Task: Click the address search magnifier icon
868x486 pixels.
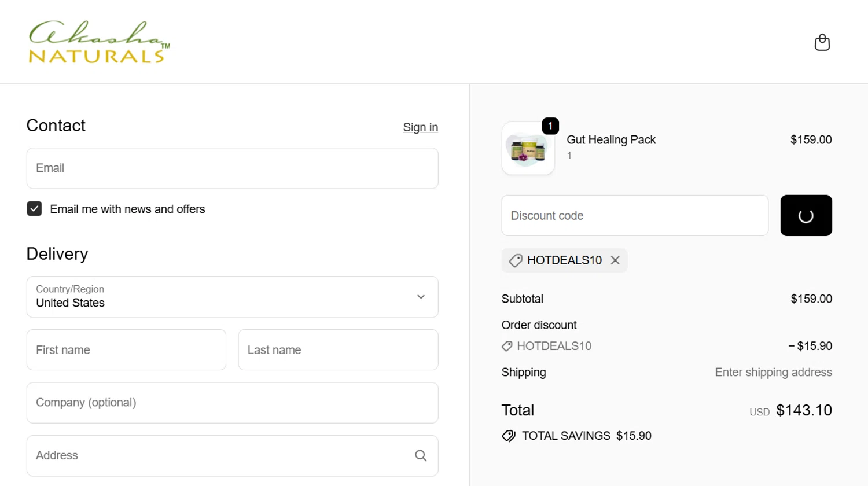Action: click(421, 456)
